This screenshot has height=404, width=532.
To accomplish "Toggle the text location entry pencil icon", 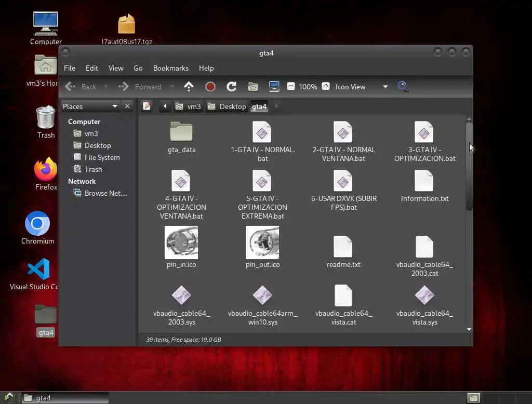I will tap(147, 106).
